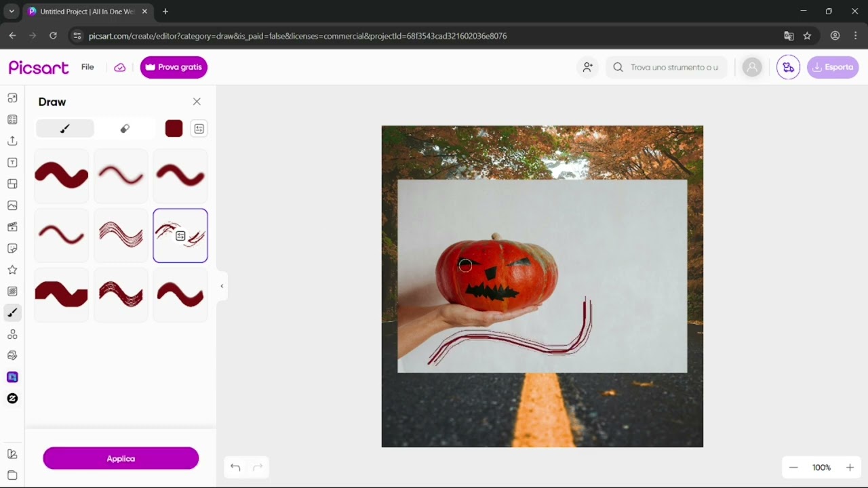The image size is (868, 488).
Task: Pick the multi-line wave brush in the second row
Action: click(121, 235)
